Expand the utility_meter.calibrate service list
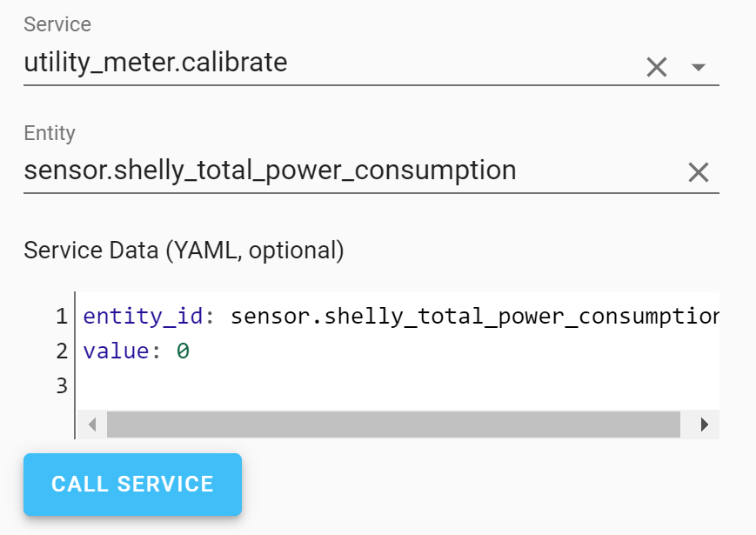The width and height of the screenshot is (756, 535). point(696,67)
